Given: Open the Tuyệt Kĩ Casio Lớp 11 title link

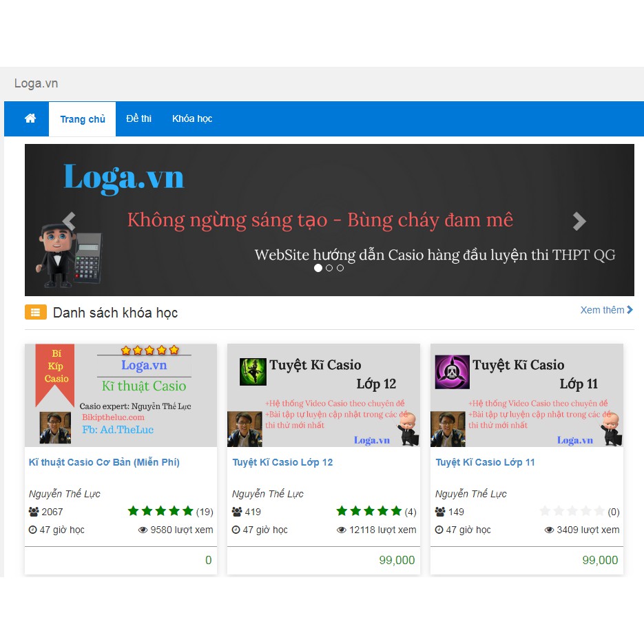Looking at the screenshot, I should 486,462.
